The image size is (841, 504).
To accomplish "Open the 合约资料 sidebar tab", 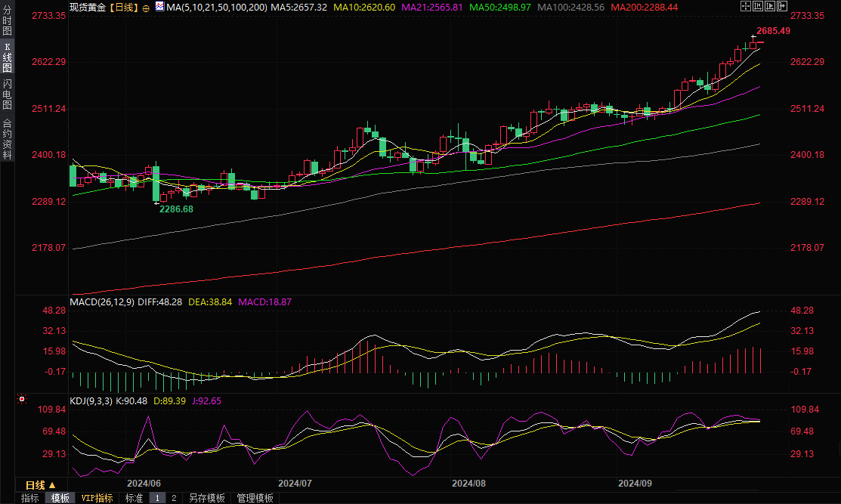I will pyautogui.click(x=7, y=138).
